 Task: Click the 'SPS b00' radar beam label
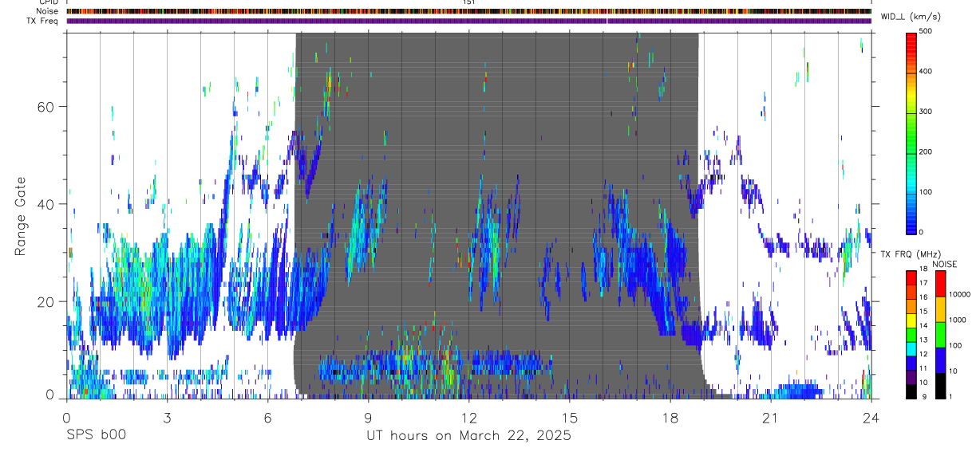96,435
